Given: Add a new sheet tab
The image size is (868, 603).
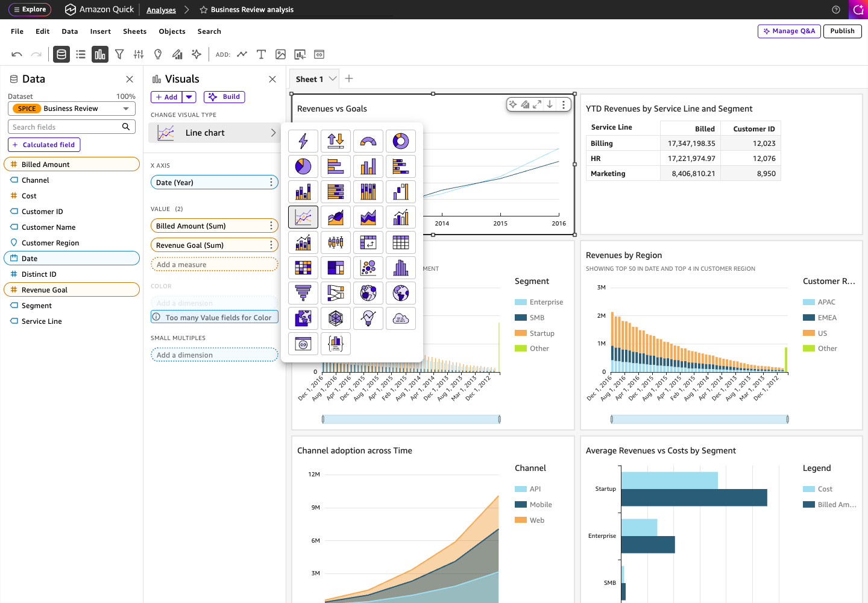Looking at the screenshot, I should 349,78.
